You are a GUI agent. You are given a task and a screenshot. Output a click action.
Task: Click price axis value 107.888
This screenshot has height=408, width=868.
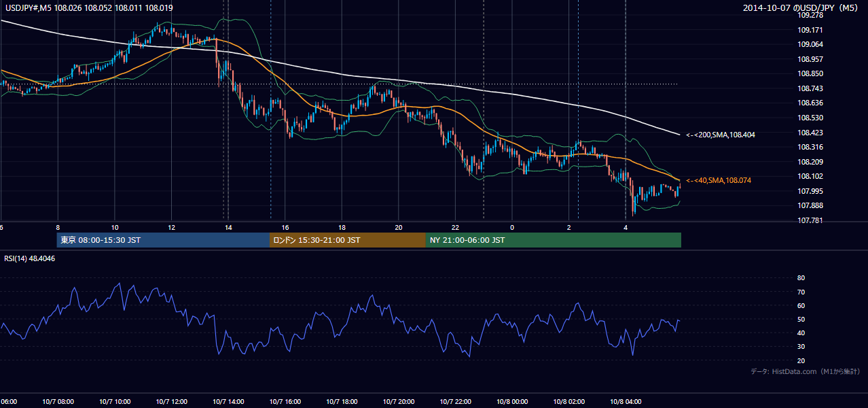(810, 205)
